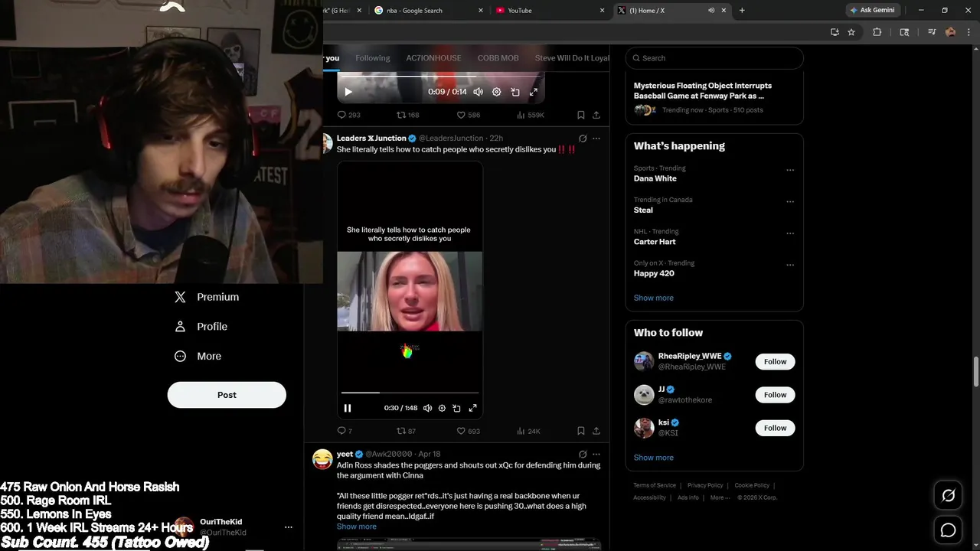Toggle picture-in-picture on the top 0:09 video
This screenshot has height=551, width=980.
[515, 92]
